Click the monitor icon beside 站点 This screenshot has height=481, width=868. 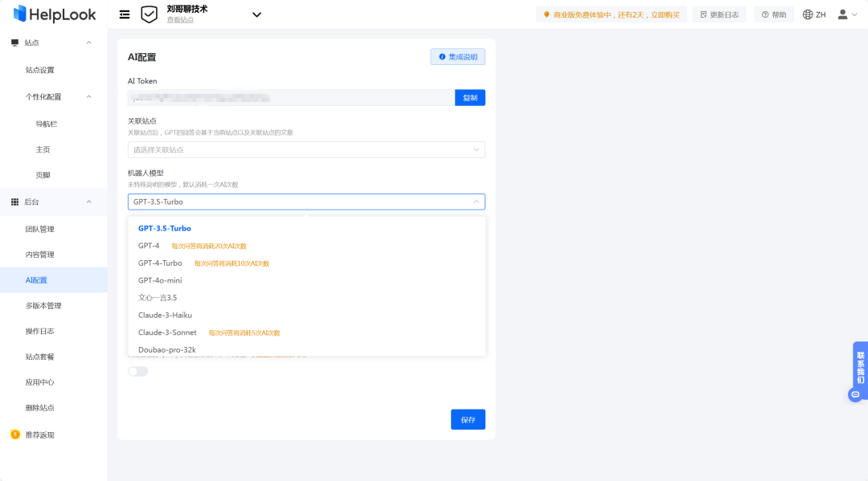tap(15, 43)
